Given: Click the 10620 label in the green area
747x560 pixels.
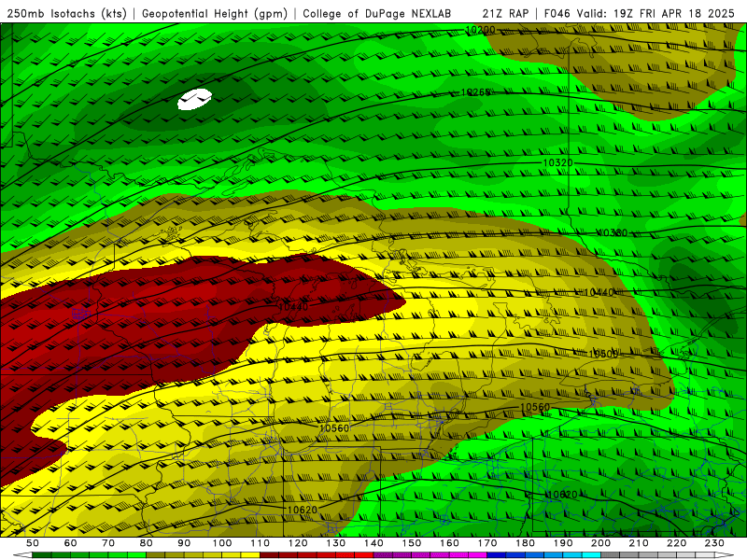Looking at the screenshot, I should pyautogui.click(x=562, y=495).
